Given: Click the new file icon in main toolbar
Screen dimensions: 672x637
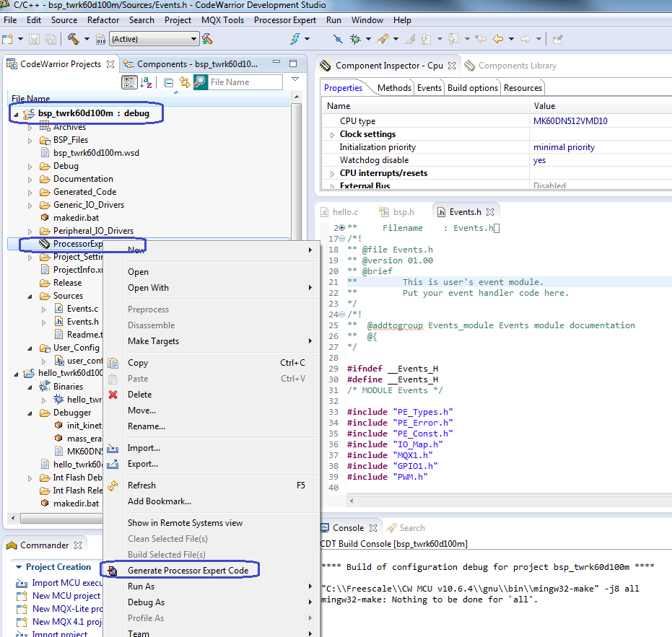Looking at the screenshot, I should click(x=8, y=38).
